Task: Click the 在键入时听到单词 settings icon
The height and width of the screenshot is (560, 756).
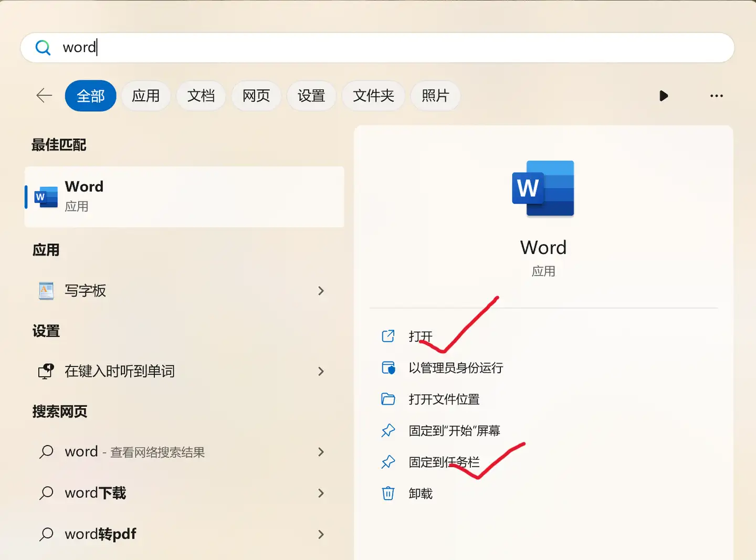Action: click(46, 371)
